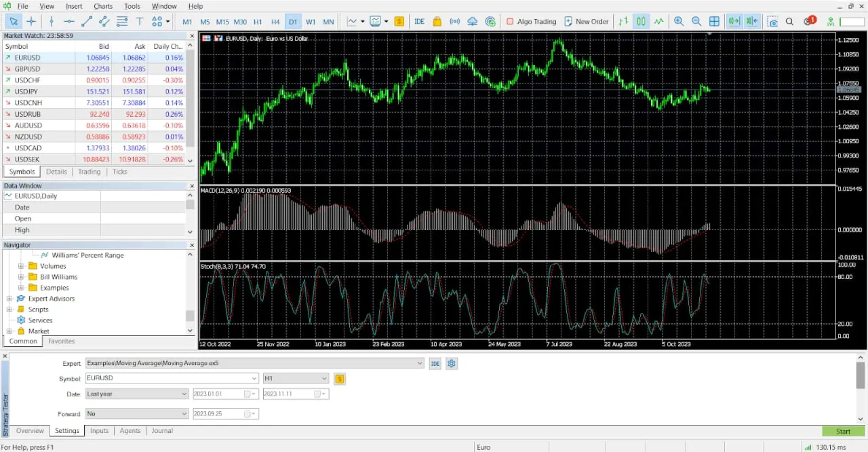Toggle chart shift from right edge
The image size is (868, 452).
pyautogui.click(x=751, y=21)
